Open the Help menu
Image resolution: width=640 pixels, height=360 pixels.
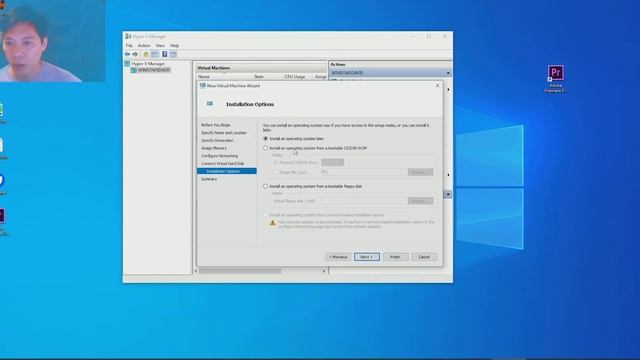click(174, 46)
